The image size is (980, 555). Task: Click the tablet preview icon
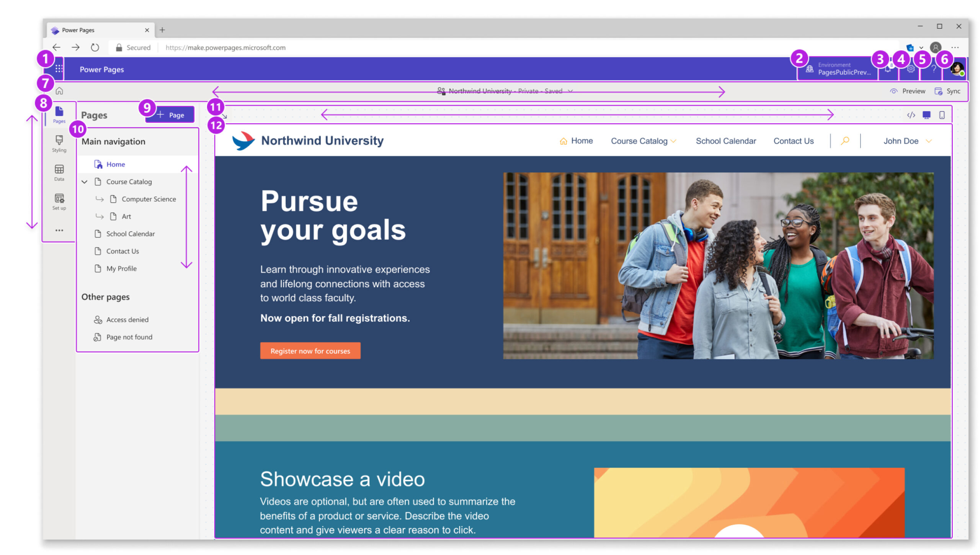pyautogui.click(x=942, y=115)
